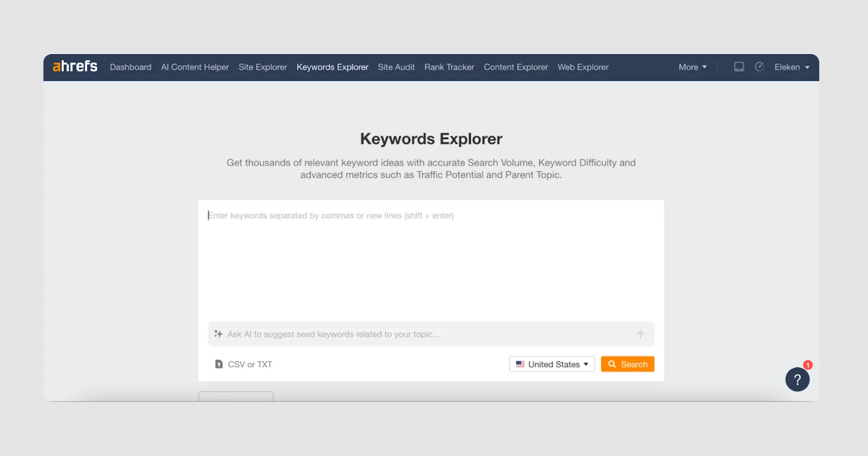This screenshot has height=456, width=868.
Task: Click the file upload icon
Action: [219, 364]
